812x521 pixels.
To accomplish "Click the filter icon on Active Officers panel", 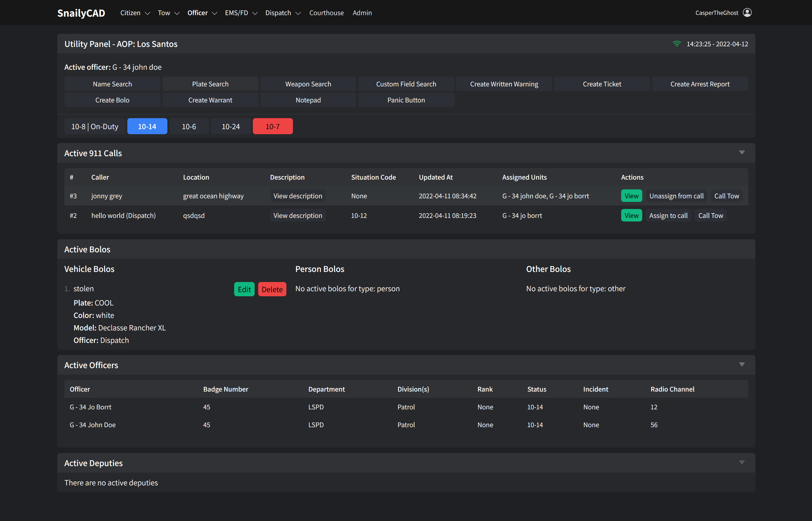I will tap(742, 364).
